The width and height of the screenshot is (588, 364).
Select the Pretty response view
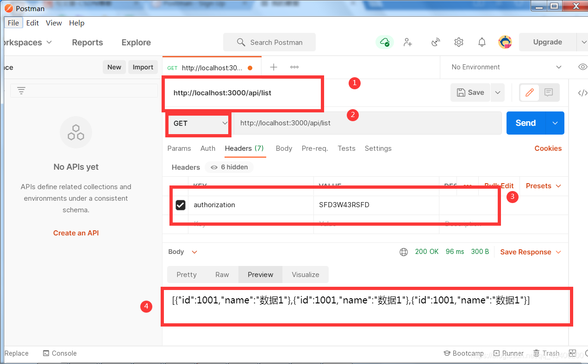point(187,275)
